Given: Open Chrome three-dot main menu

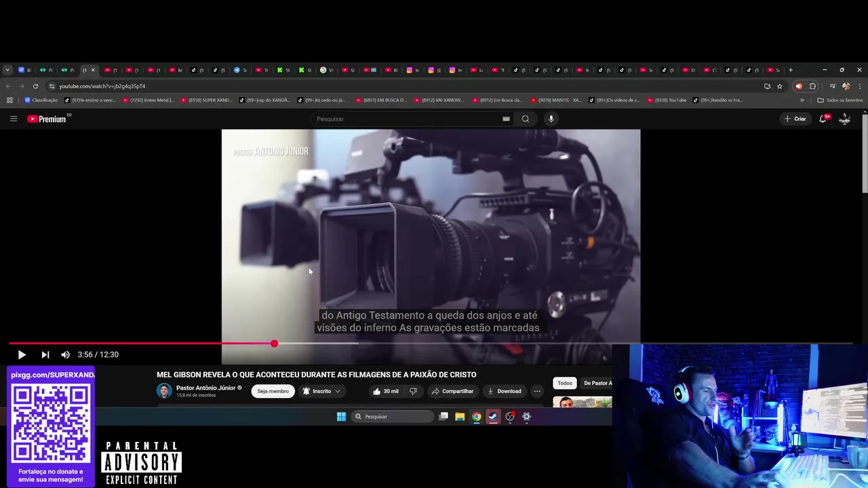Looking at the screenshot, I should pos(860,86).
